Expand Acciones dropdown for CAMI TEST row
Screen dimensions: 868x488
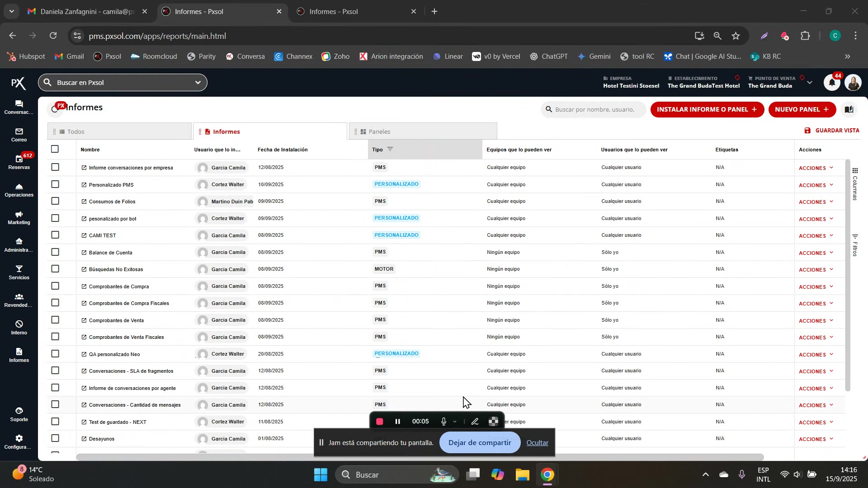pos(816,236)
